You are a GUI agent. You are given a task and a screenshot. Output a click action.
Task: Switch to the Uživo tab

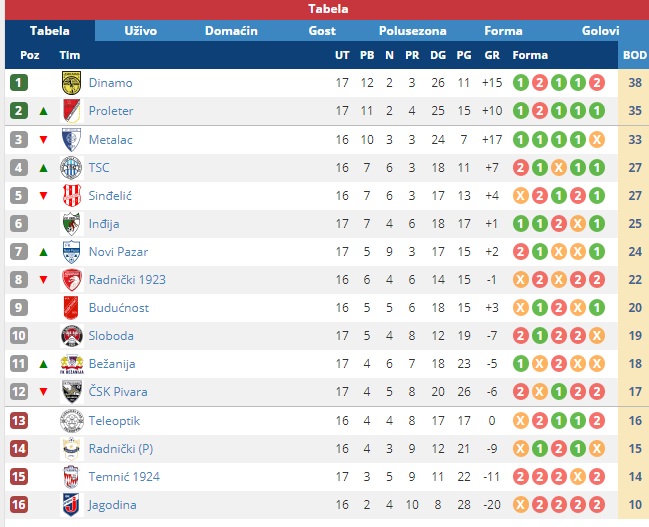click(x=140, y=31)
